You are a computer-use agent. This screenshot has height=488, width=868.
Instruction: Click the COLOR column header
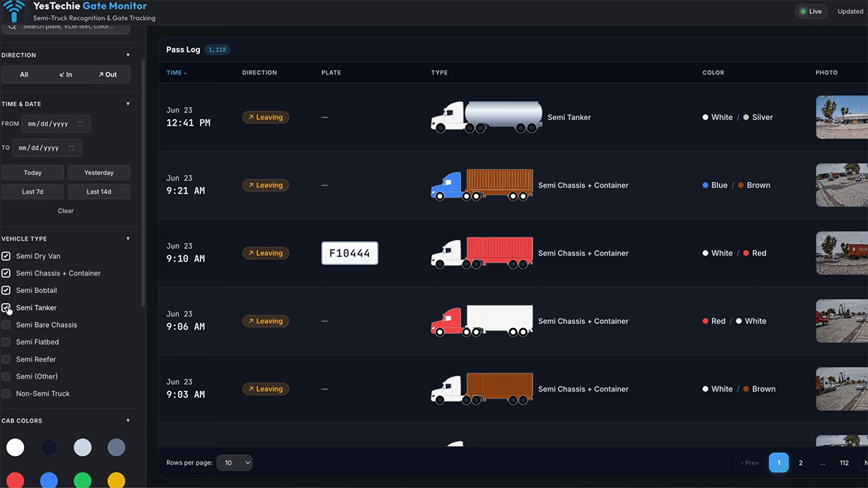713,73
